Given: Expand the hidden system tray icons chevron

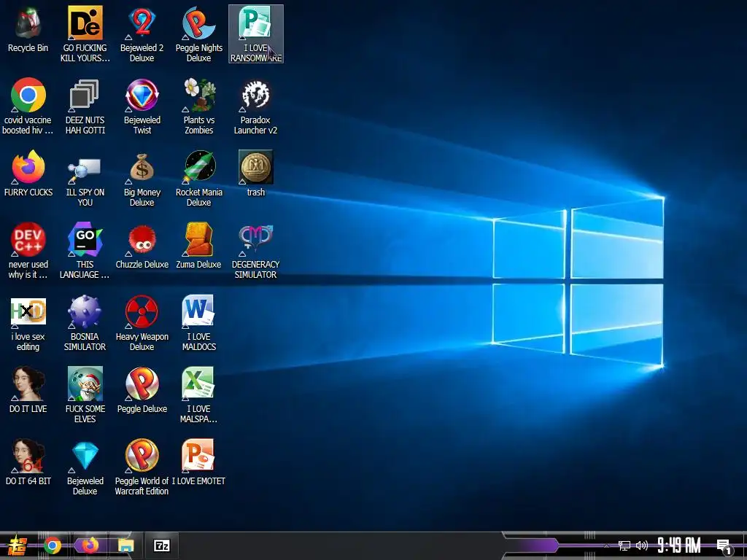Looking at the screenshot, I should 606,545.
